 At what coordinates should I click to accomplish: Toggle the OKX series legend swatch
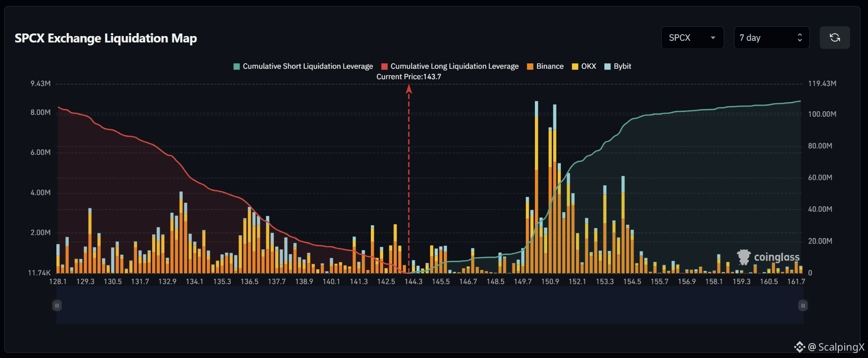(575, 67)
